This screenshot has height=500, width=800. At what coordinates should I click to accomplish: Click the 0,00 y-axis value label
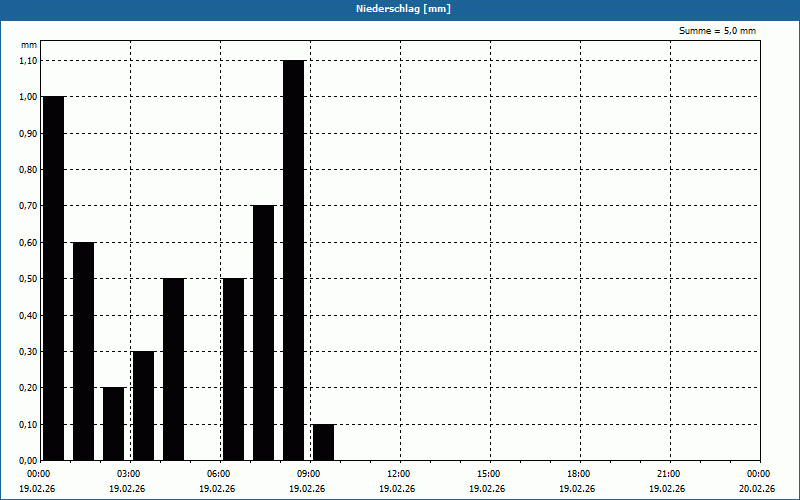pos(28,461)
